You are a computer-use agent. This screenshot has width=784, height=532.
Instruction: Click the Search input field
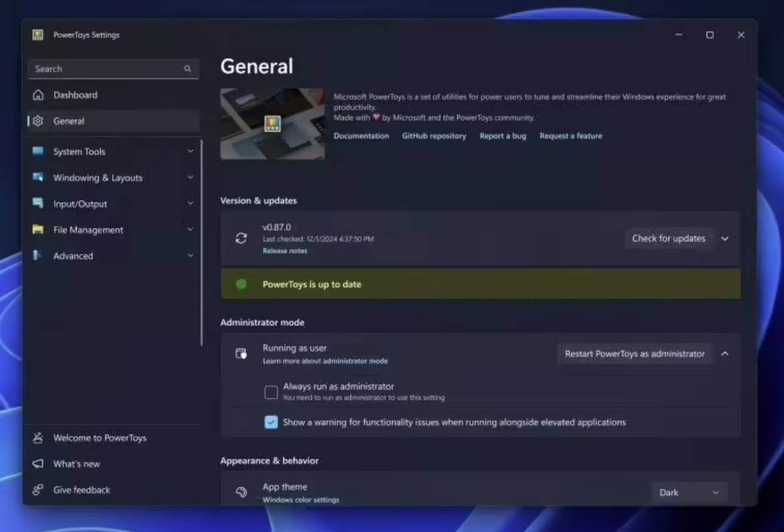pyautogui.click(x=113, y=68)
